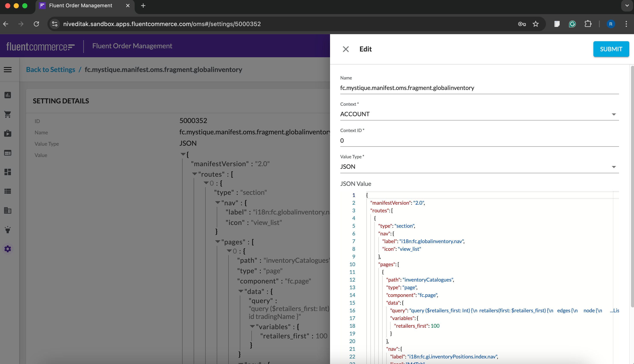Screen dimensions: 634x364
Task: Click the Context ID input field
Action: [x=479, y=140]
